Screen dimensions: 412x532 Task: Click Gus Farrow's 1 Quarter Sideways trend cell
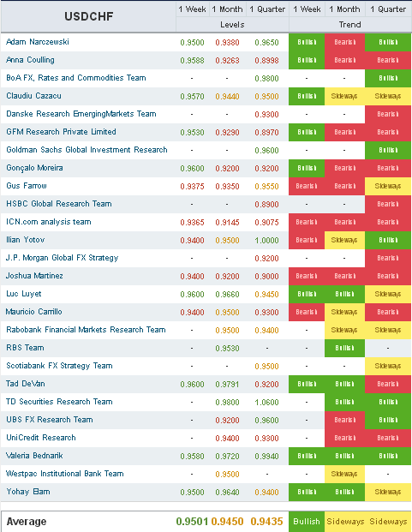387,186
